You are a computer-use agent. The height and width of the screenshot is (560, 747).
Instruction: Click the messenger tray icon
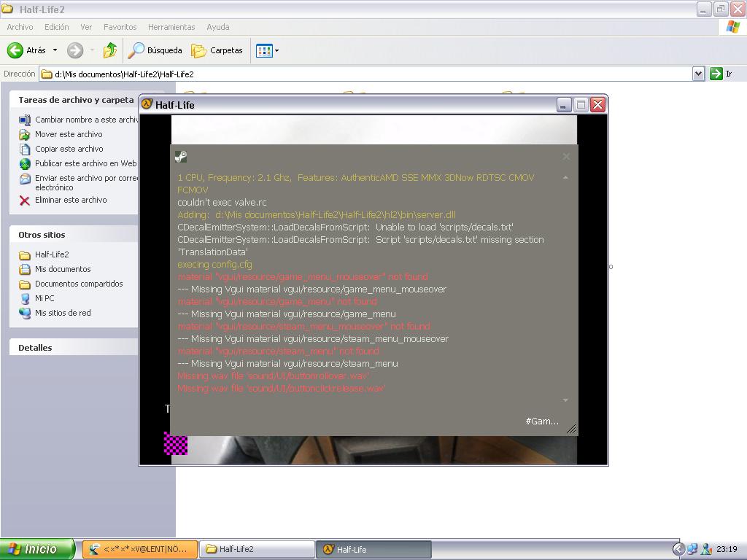pyautogui.click(x=706, y=549)
